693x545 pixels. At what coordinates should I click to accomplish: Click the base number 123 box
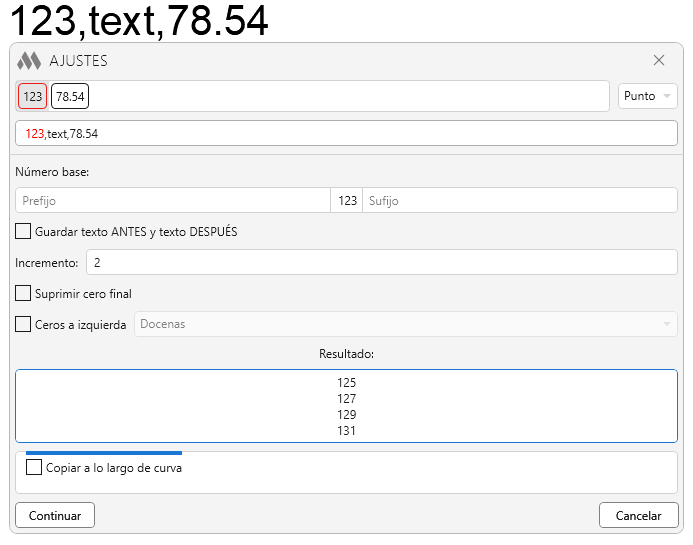tap(347, 201)
